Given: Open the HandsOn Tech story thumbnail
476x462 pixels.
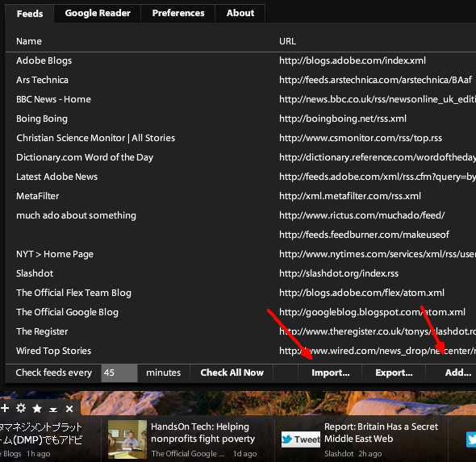Looking at the screenshot, I should coord(127,439).
